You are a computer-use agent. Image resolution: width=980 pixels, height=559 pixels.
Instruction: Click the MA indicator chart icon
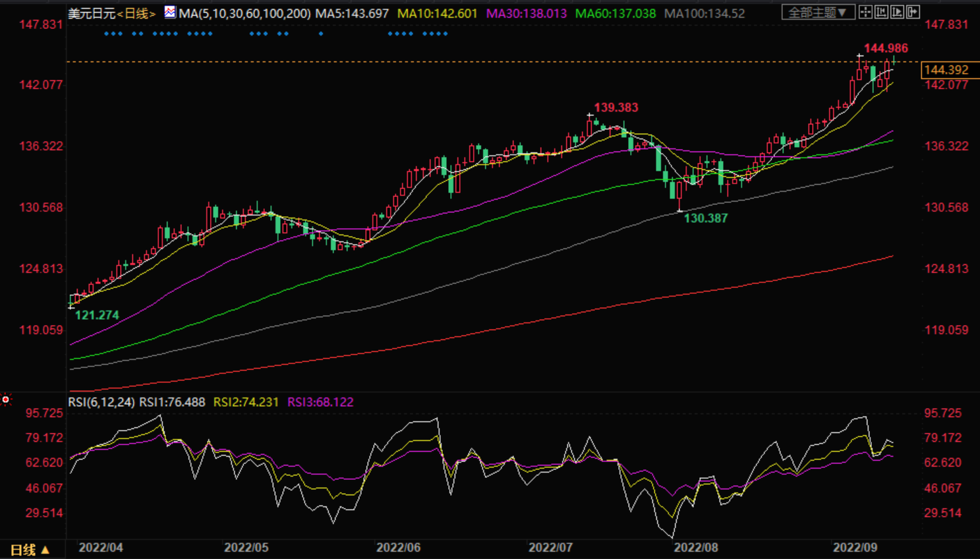(x=170, y=12)
